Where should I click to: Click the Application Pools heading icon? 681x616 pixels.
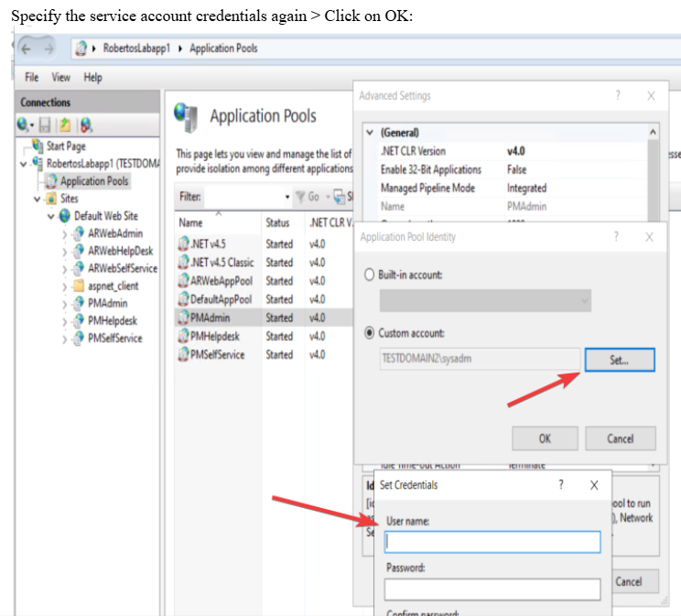click(x=186, y=117)
